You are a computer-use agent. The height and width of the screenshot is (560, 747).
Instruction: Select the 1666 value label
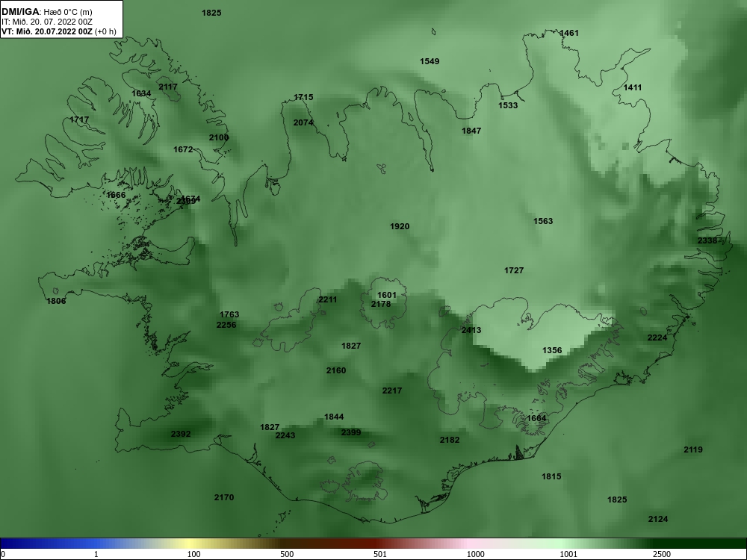[x=116, y=195]
